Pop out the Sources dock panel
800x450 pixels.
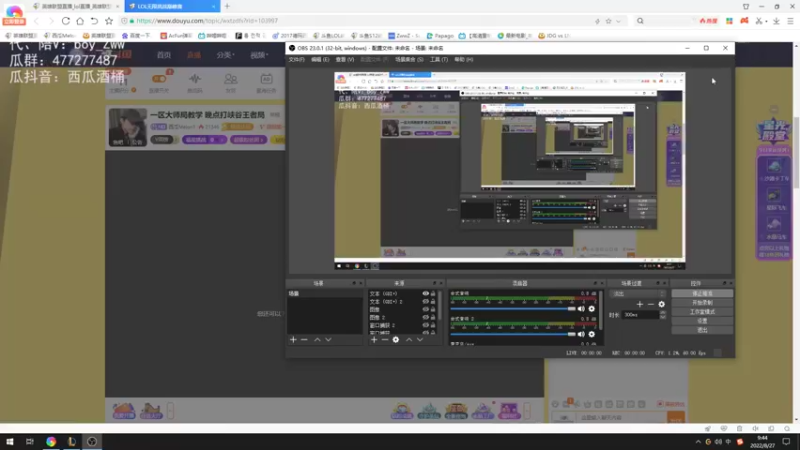(434, 283)
